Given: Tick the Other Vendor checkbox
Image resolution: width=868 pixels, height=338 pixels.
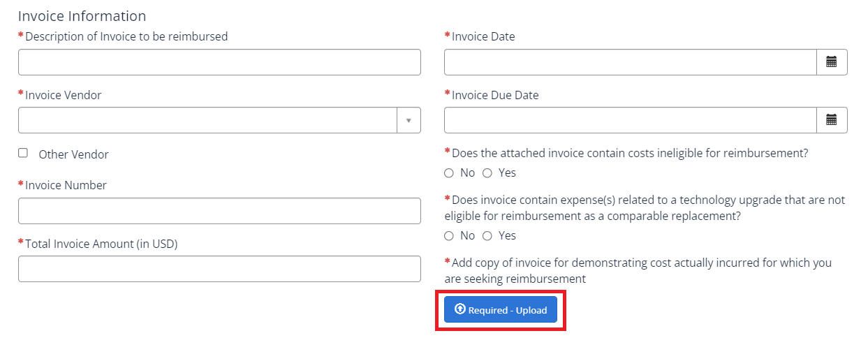Looking at the screenshot, I should tap(23, 153).
